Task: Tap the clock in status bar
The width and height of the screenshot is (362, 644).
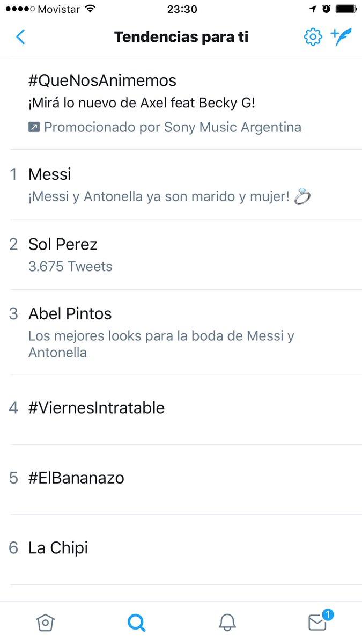Action: pyautogui.click(x=182, y=9)
